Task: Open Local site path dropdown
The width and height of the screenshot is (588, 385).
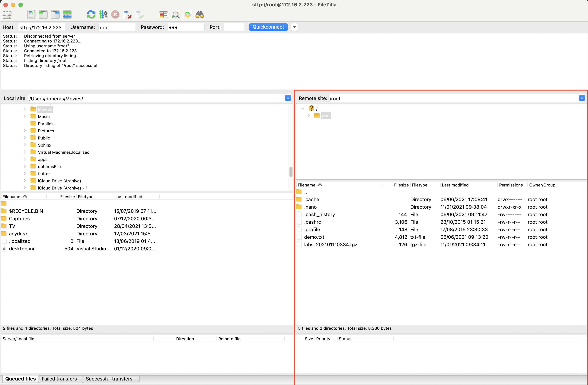Action: [x=288, y=98]
